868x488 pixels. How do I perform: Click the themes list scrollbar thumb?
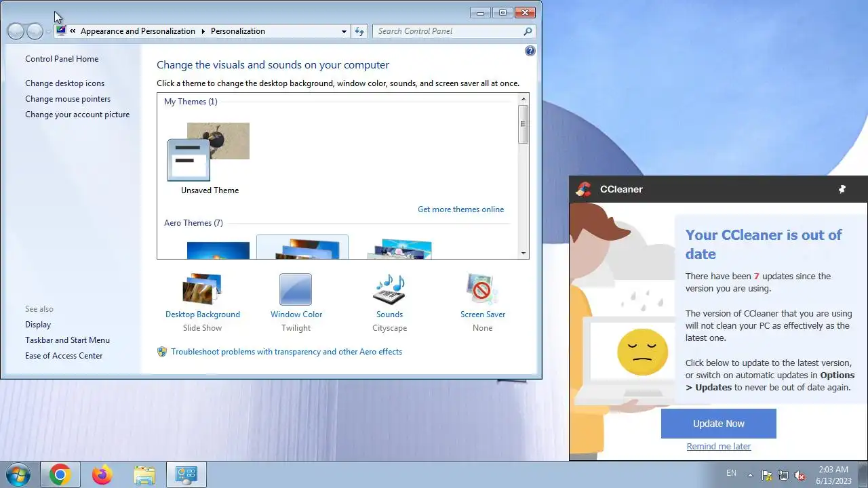click(x=524, y=124)
